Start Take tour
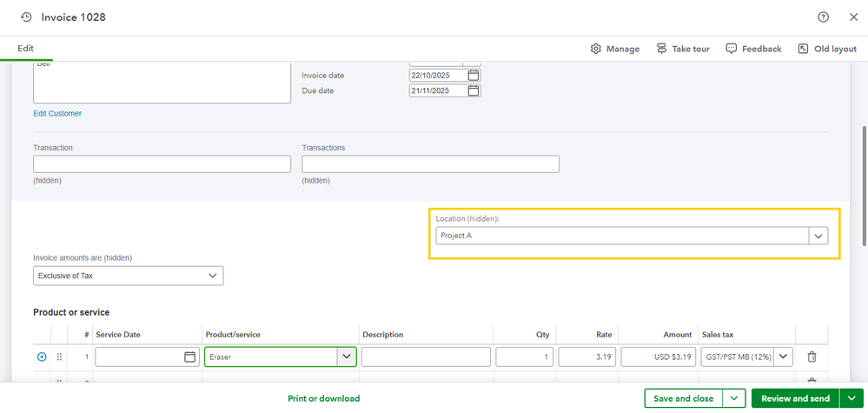 pos(683,49)
